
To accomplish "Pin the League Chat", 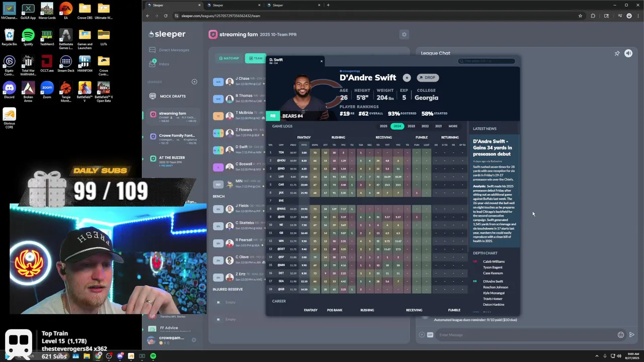I will click(x=617, y=53).
